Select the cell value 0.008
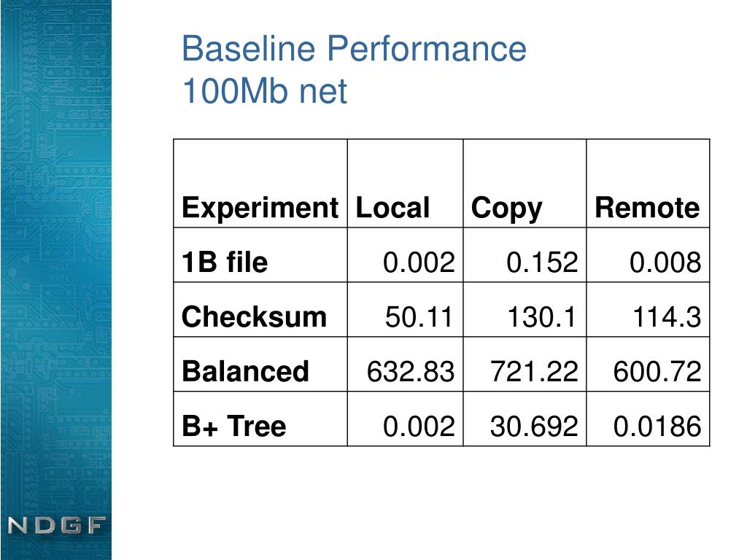This screenshot has width=747, height=560. (x=665, y=262)
